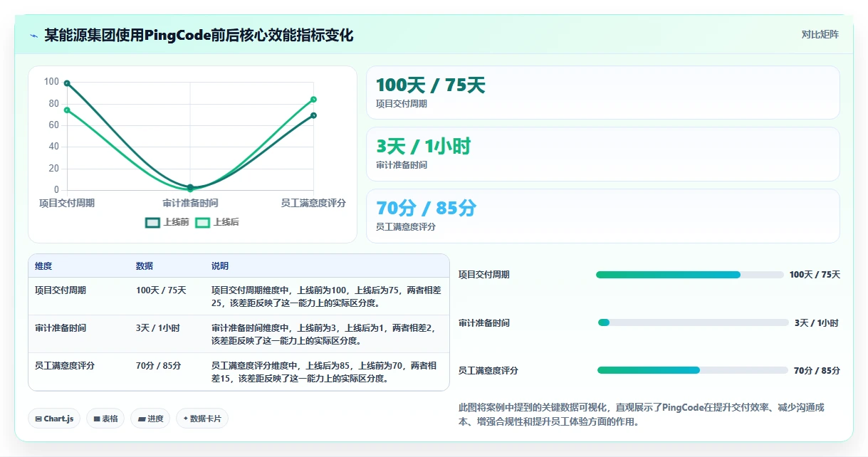Click progress value label 100天 / 75天
This screenshot has width=868, height=457.
coord(815,275)
